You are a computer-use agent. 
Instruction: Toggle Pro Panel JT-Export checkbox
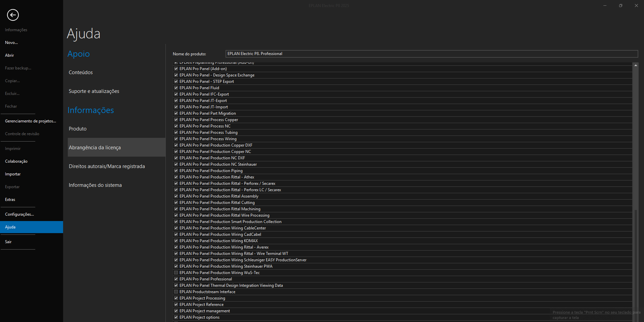click(x=176, y=101)
